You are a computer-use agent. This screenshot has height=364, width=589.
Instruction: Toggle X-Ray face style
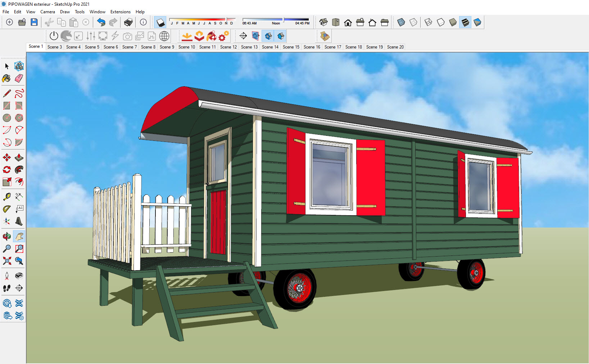[x=401, y=23]
